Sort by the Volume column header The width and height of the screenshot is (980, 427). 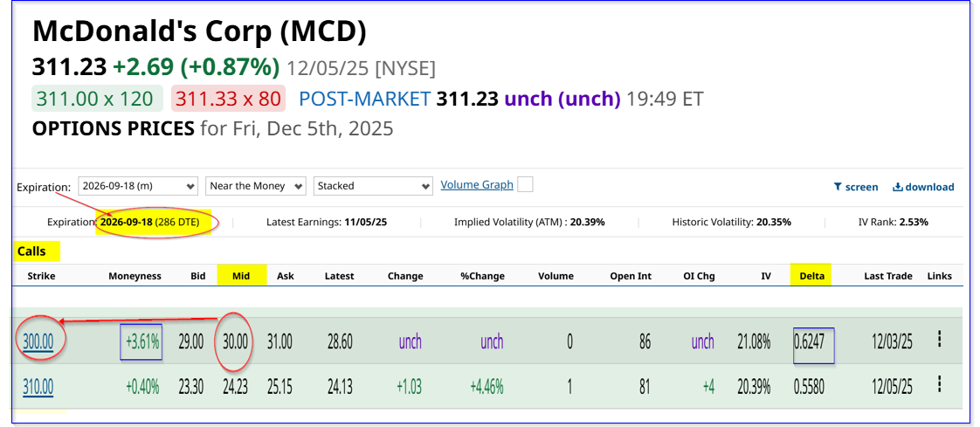pyautogui.click(x=556, y=276)
